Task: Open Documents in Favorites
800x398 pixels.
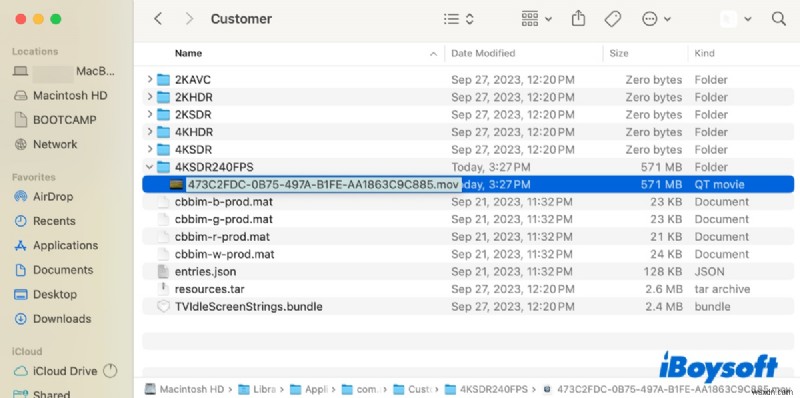Action: tap(63, 270)
